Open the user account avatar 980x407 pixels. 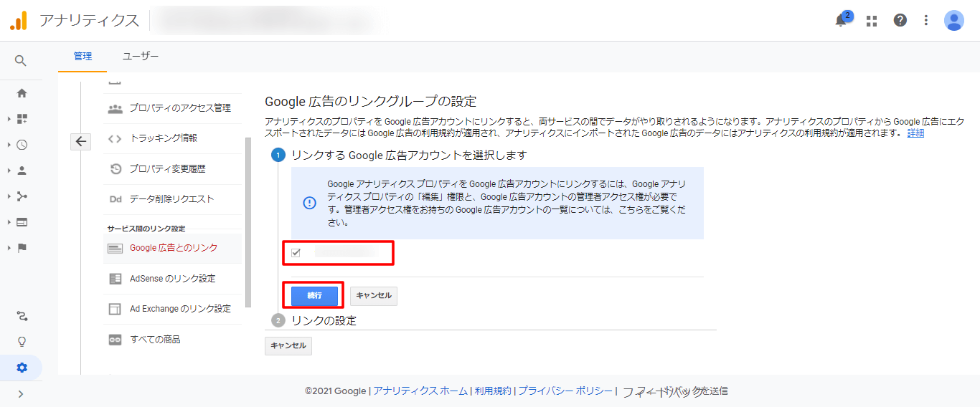954,20
